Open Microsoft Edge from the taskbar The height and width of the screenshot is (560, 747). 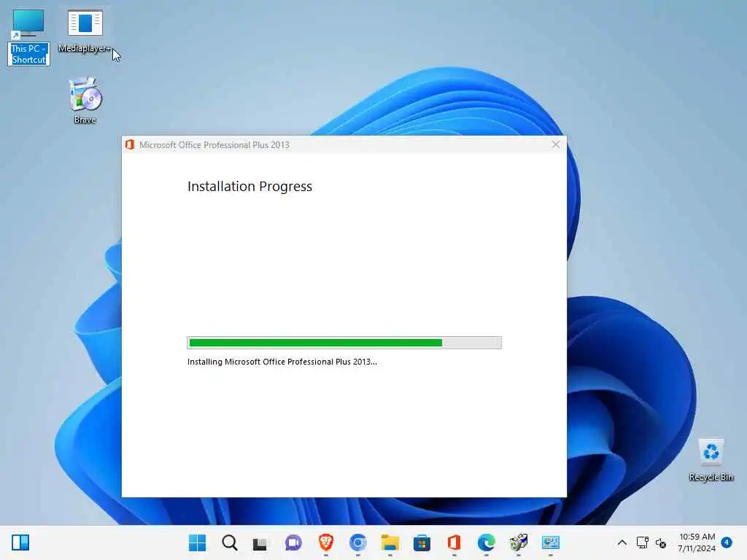(x=487, y=542)
